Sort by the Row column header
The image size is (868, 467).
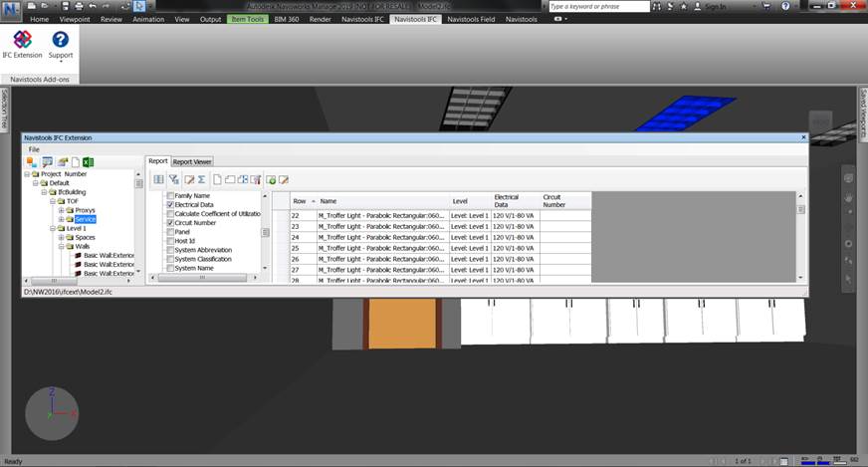pyautogui.click(x=304, y=201)
